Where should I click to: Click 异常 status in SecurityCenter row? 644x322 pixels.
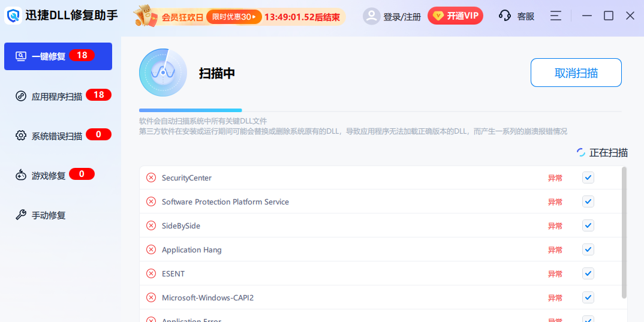[x=555, y=178]
